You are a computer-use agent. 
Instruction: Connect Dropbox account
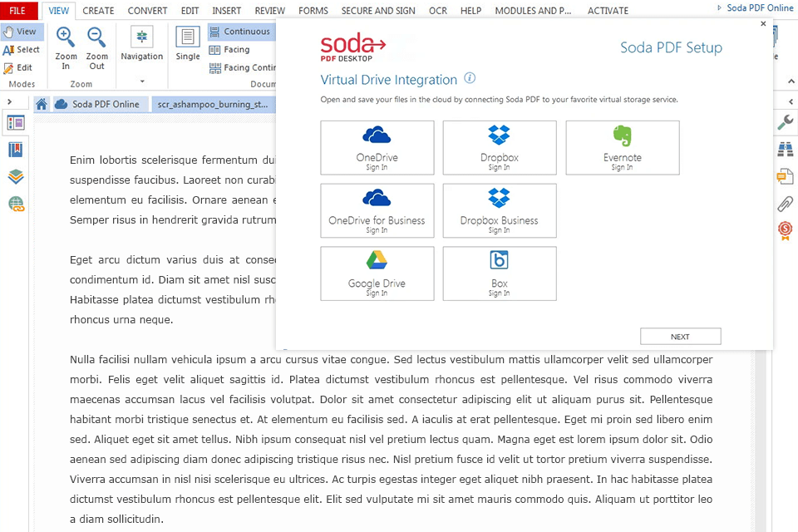(500, 148)
